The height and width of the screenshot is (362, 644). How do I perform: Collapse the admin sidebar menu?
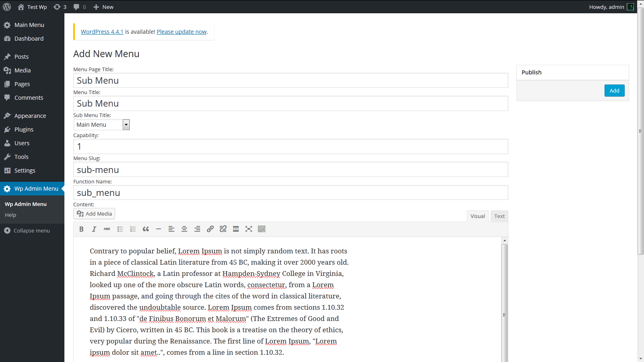(27, 230)
